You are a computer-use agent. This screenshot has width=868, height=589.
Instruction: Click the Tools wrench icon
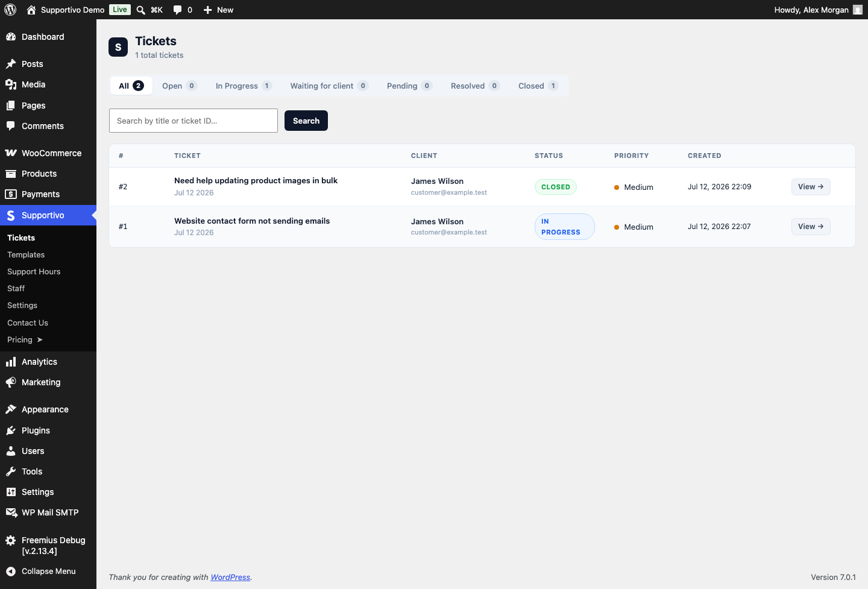point(11,471)
